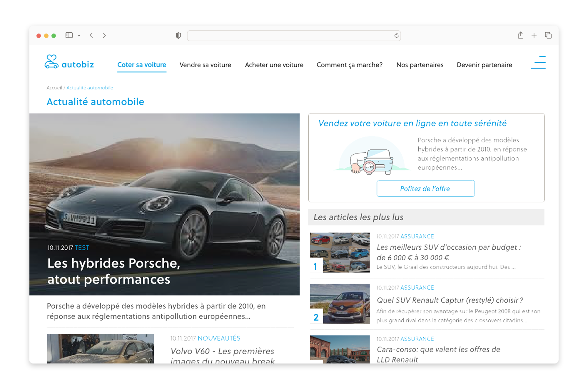Open Cara-conso LLD Renault article title
The image size is (588, 392).
(438, 354)
